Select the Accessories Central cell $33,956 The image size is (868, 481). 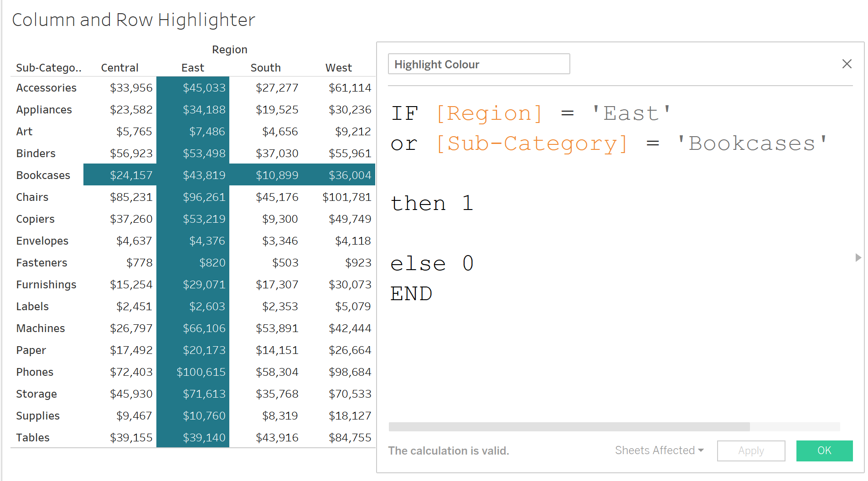(131, 87)
